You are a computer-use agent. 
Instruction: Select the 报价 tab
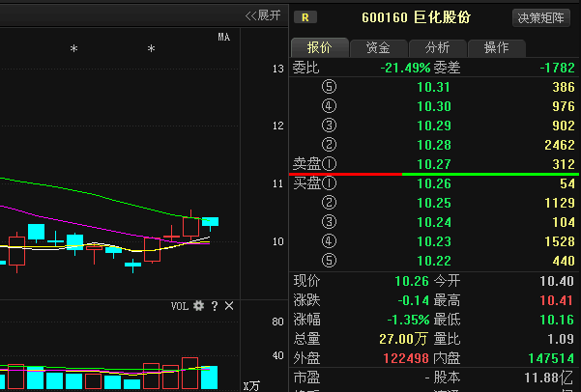pos(319,47)
